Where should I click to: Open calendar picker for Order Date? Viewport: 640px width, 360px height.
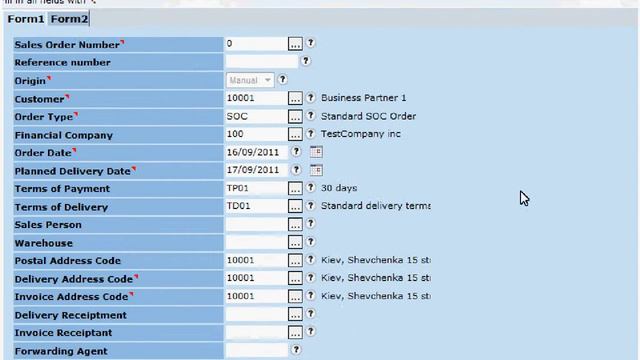pyautogui.click(x=316, y=152)
